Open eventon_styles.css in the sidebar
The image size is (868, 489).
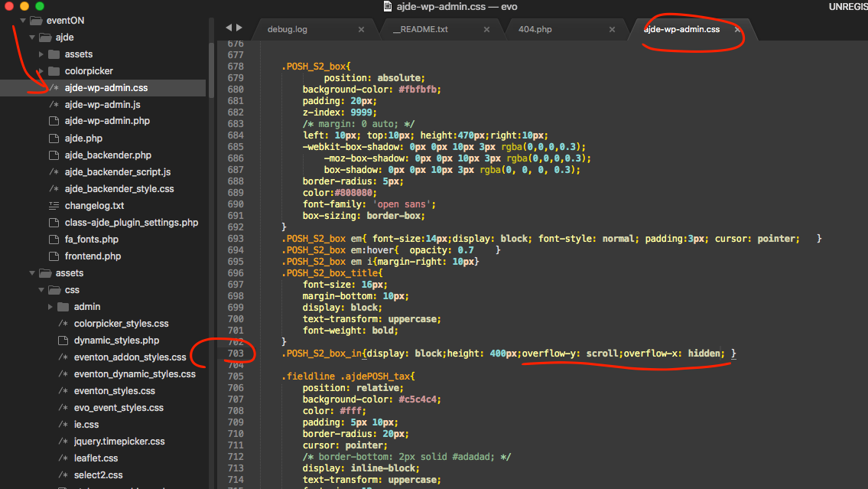coord(114,391)
